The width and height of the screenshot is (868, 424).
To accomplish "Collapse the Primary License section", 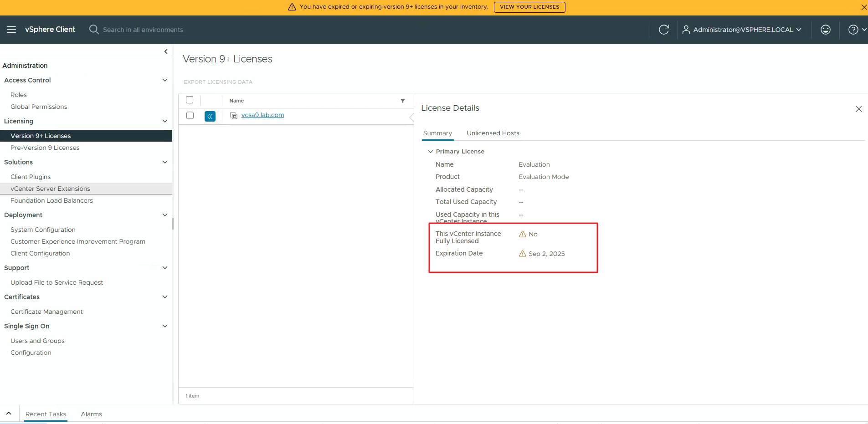I will (431, 152).
